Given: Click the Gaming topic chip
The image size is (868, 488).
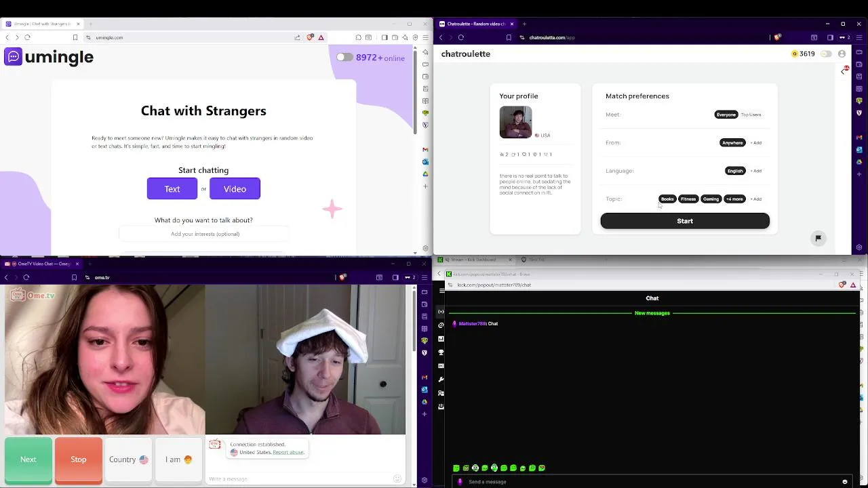Looking at the screenshot, I should (711, 199).
